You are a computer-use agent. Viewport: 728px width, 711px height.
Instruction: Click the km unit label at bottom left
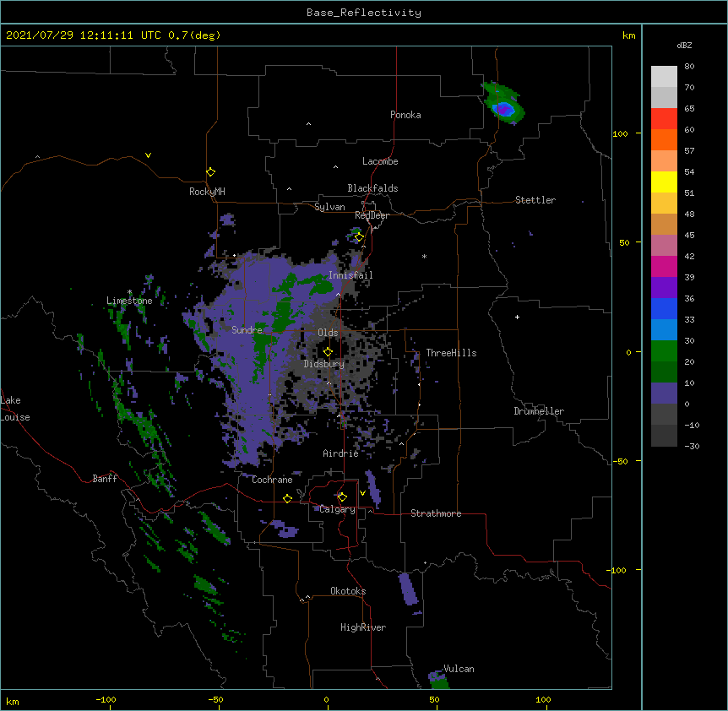tap(13, 701)
